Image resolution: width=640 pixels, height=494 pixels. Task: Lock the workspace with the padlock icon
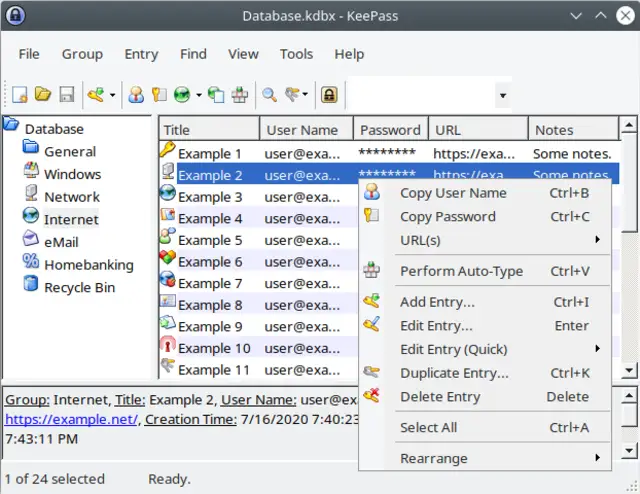point(328,95)
